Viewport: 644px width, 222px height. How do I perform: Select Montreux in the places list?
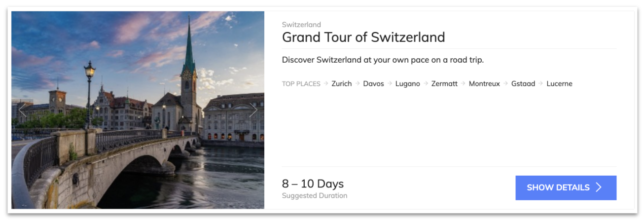point(484,84)
